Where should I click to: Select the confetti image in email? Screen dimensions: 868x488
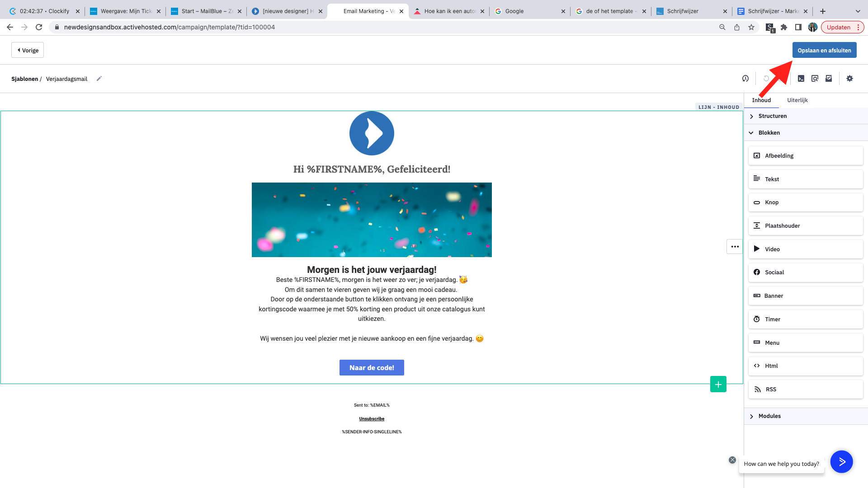(x=372, y=220)
